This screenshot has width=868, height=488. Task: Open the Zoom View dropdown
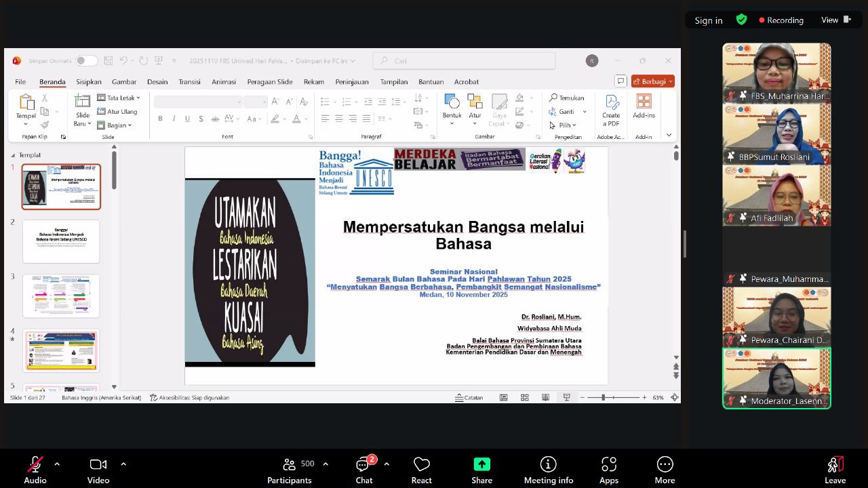coord(835,20)
